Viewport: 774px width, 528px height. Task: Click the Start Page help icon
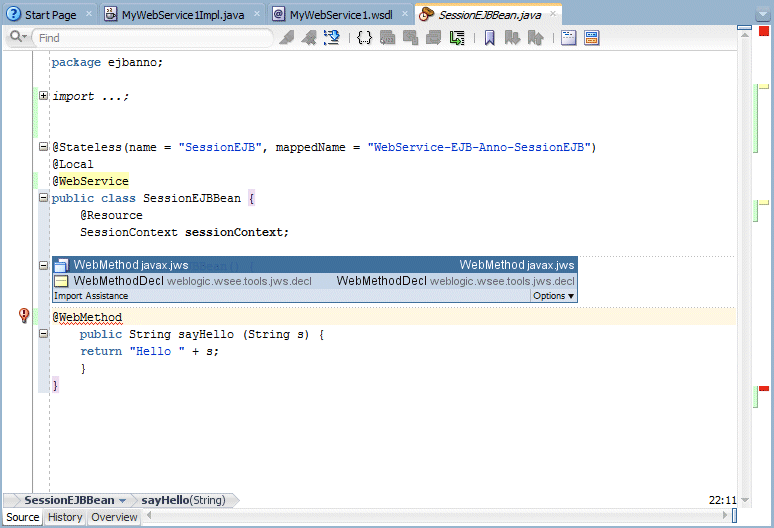point(13,14)
